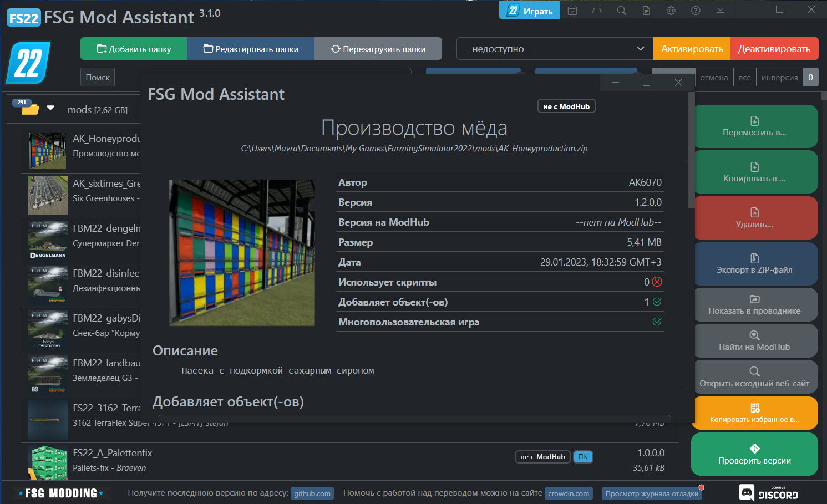827x504 pixels.
Task: Open the search icon in title bar
Action: point(621,10)
